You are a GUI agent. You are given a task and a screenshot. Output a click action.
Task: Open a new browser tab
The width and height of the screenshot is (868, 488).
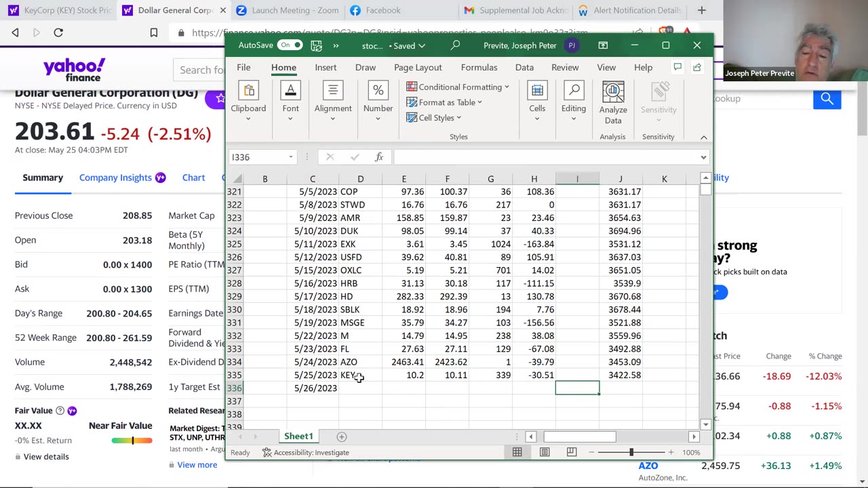pyautogui.click(x=701, y=10)
